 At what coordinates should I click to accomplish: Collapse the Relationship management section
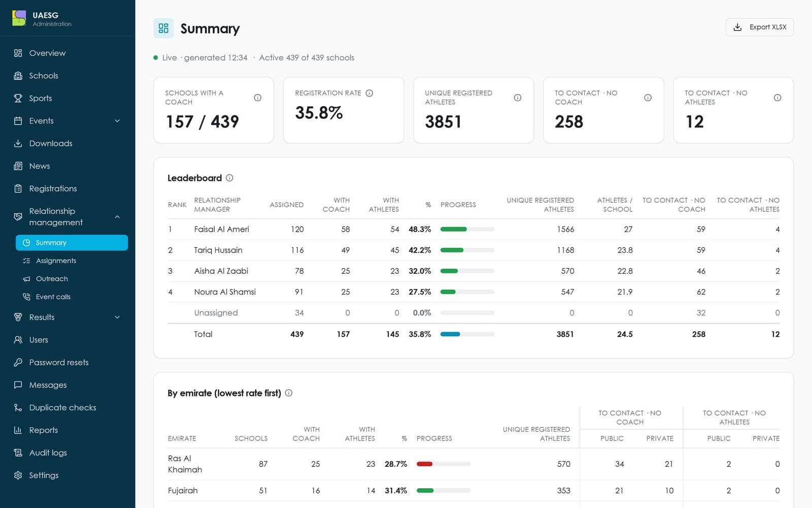(x=117, y=217)
